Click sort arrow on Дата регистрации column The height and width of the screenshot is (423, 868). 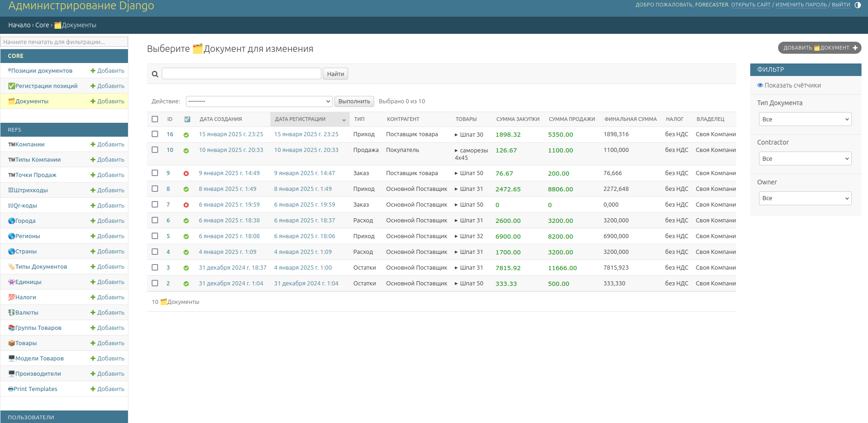[x=344, y=120]
